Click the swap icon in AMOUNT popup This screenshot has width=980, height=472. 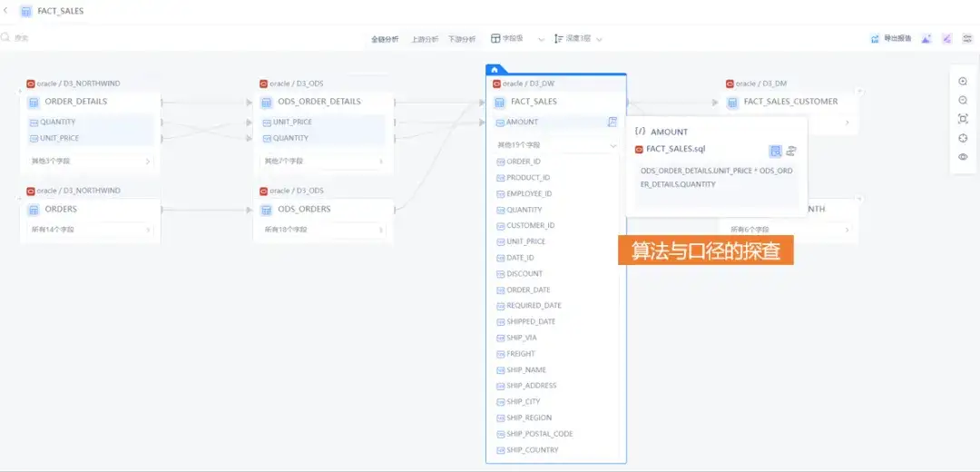[x=791, y=151]
